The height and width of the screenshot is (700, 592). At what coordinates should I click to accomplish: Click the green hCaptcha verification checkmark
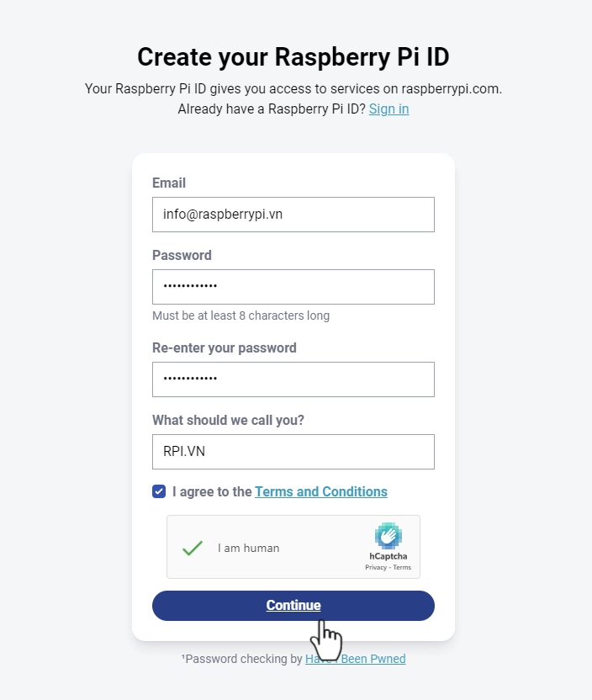click(x=193, y=548)
